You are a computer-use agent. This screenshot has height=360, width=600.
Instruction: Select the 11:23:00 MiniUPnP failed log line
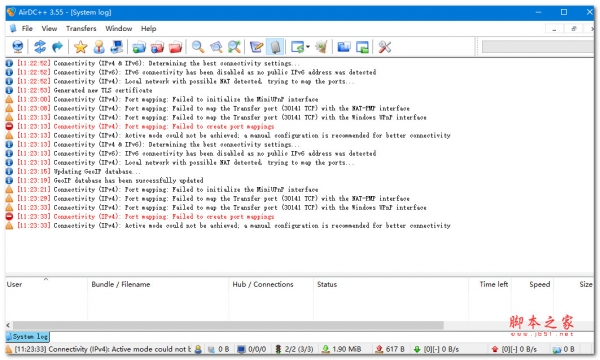pos(168,99)
